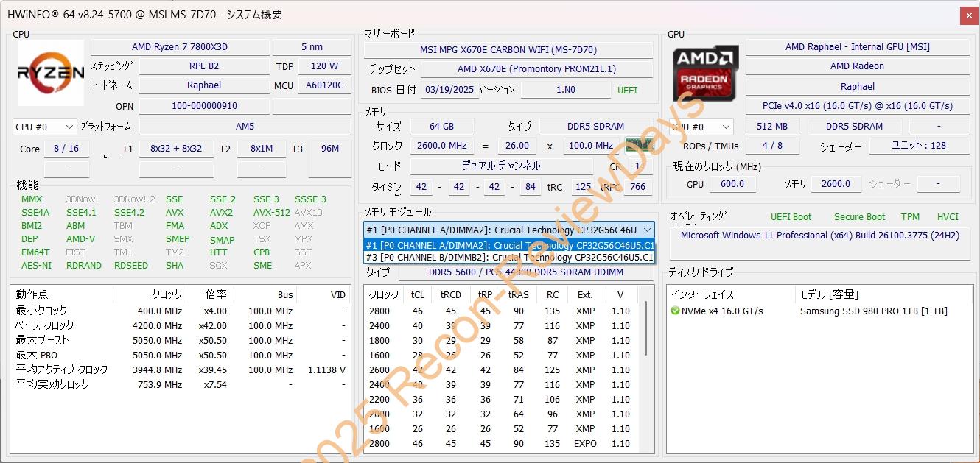
Task: Click the MSI MPG X670E CARBON WIFI field
Action: (508, 50)
